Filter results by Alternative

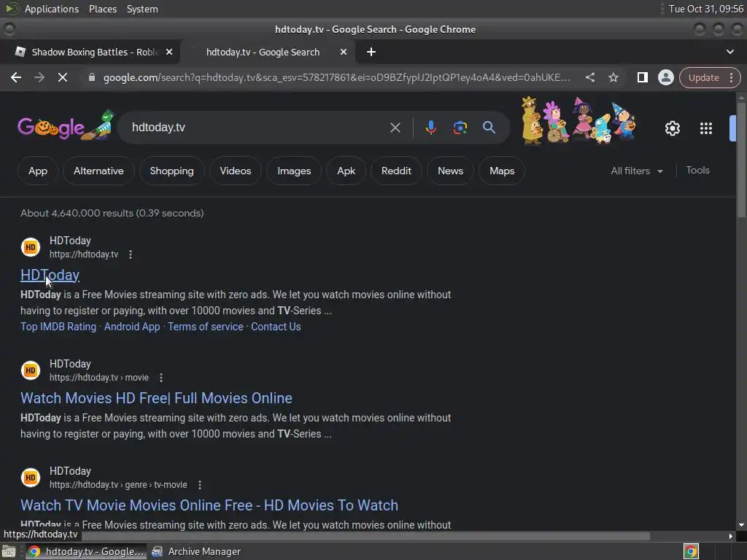[98, 171]
